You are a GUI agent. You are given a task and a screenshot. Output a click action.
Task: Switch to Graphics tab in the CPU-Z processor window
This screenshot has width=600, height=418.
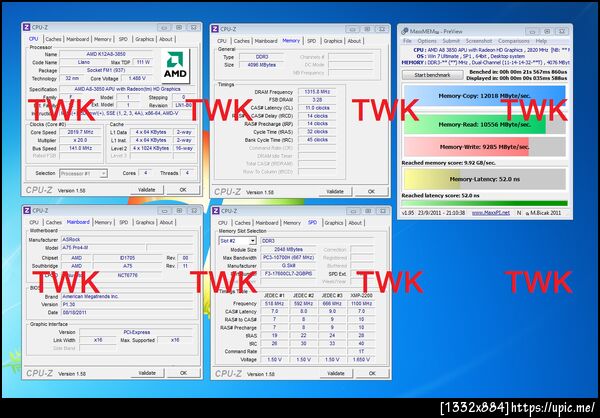tap(145, 39)
